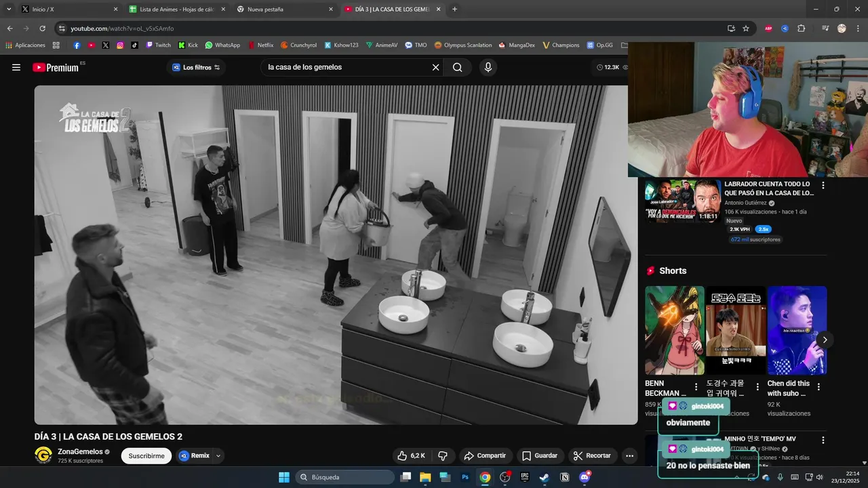Open the Compartir share dialog
The width and height of the screenshot is (868, 488).
(486, 455)
